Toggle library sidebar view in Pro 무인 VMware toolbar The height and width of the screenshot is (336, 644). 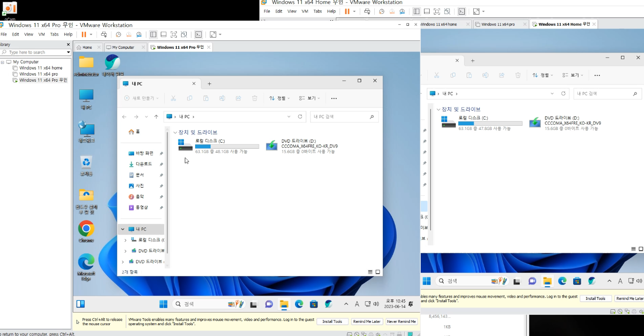click(153, 34)
